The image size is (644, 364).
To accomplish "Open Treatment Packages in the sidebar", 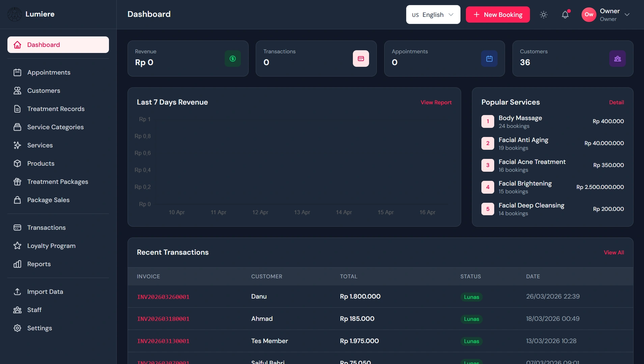I will click(58, 182).
